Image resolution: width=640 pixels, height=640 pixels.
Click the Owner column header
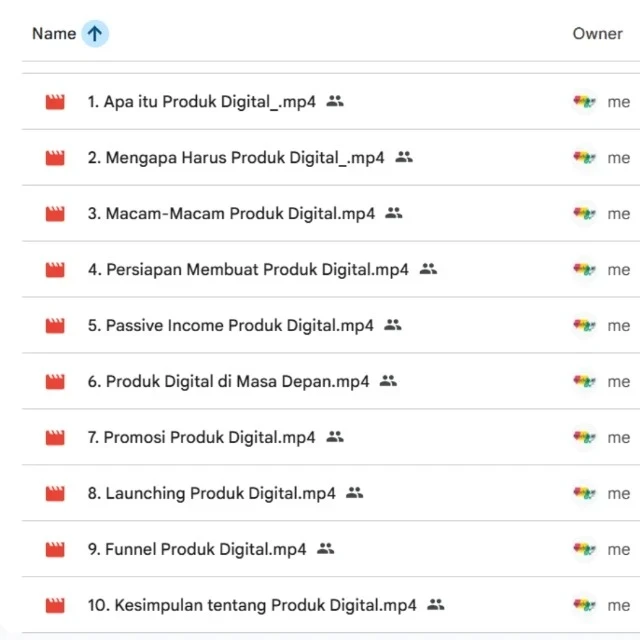[x=597, y=33]
